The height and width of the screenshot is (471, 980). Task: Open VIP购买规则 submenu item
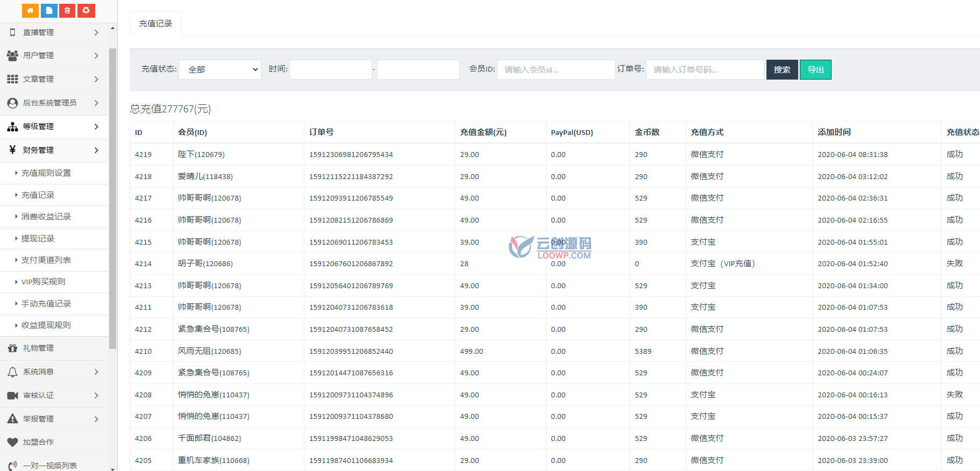43,281
